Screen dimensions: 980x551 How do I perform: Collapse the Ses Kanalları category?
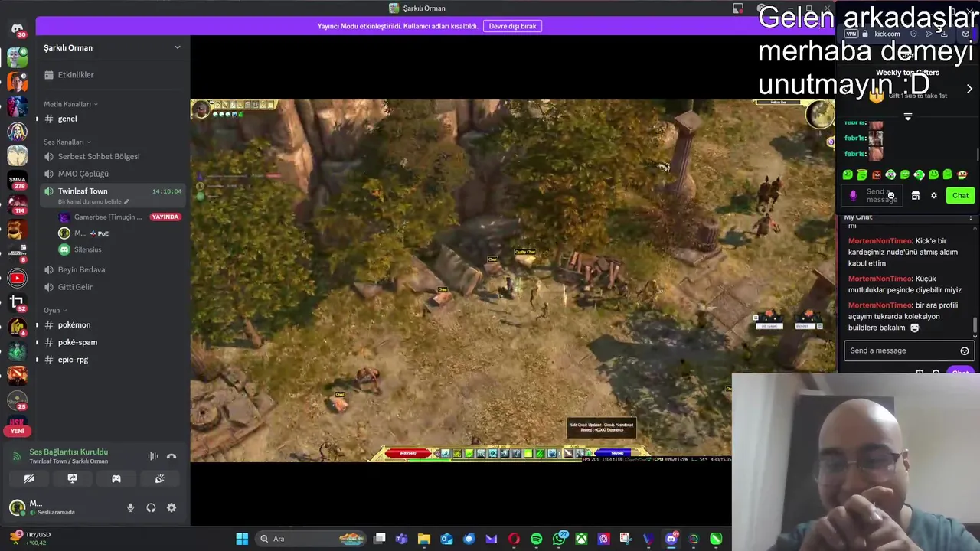click(x=67, y=142)
